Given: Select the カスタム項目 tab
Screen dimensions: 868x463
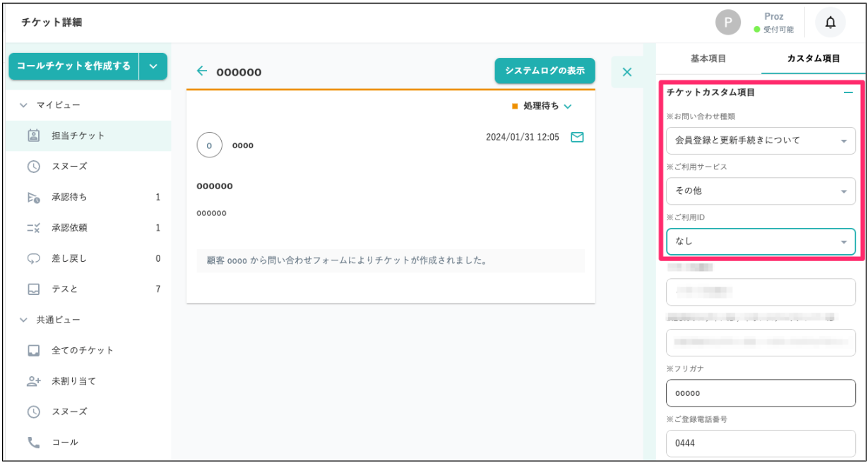Looking at the screenshot, I should (x=814, y=59).
